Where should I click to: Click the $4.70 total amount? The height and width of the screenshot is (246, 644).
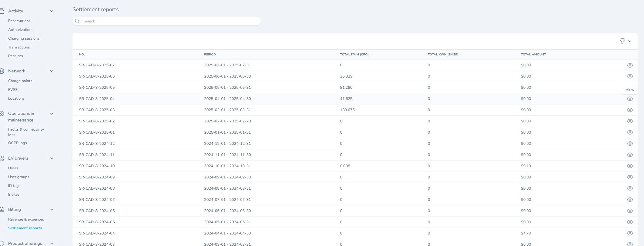[x=526, y=233]
